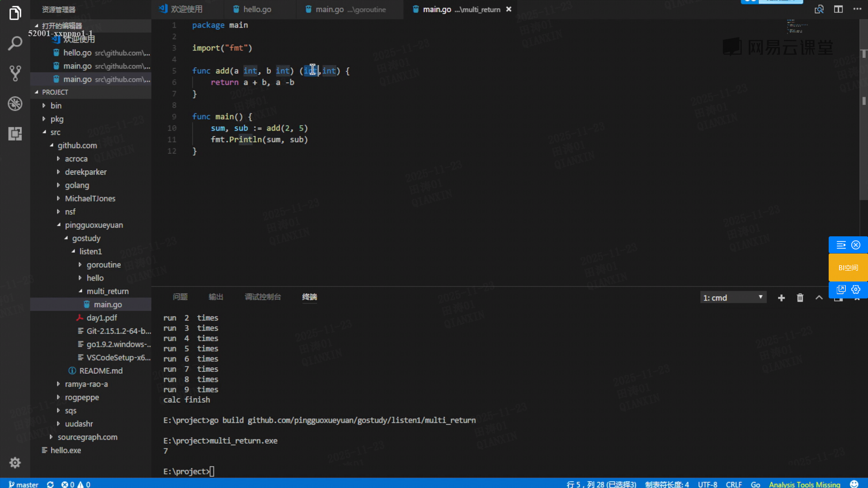Add a new terminal with plus icon

[x=781, y=298]
